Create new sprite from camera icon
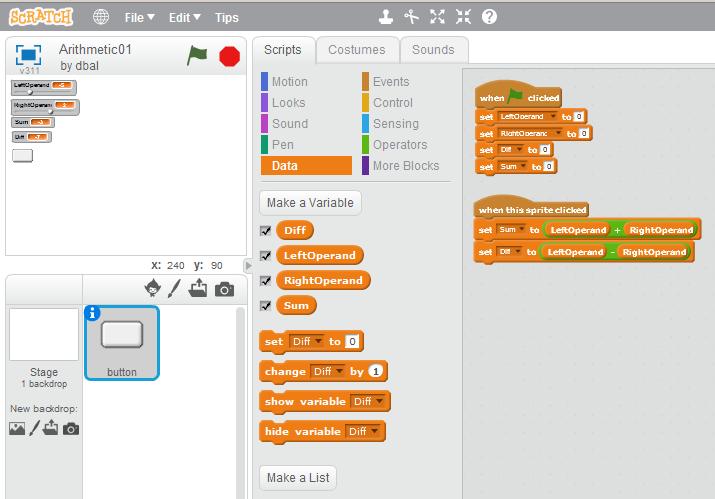The image size is (715, 499). tap(224, 289)
